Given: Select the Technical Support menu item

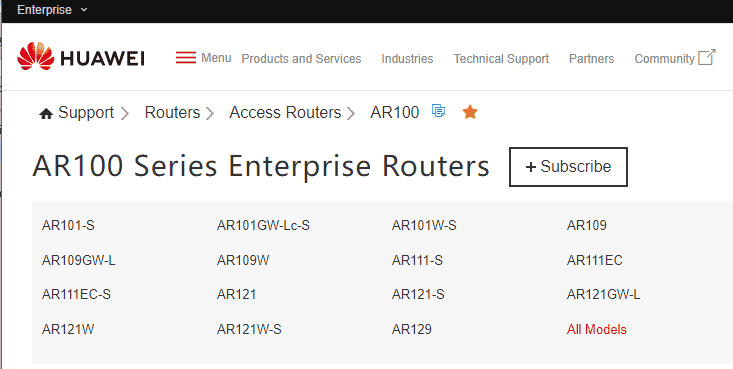Looking at the screenshot, I should 501,59.
